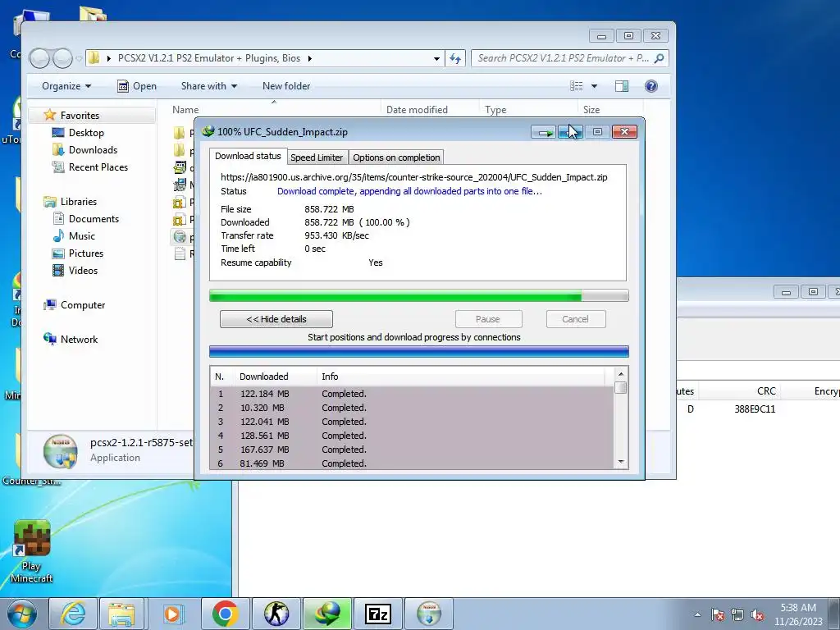840x630 pixels.
Task: Open Play Minecraft desktop shortcut
Action: 32,552
